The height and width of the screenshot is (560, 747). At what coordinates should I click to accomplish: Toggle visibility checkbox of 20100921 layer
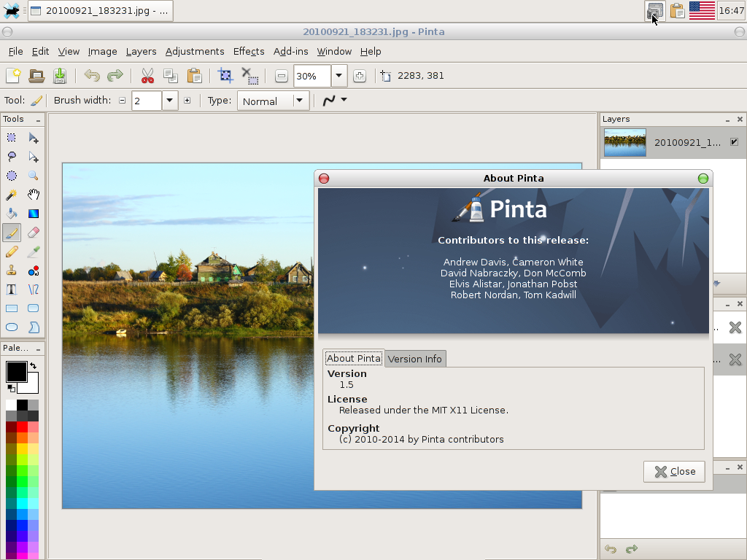point(734,142)
